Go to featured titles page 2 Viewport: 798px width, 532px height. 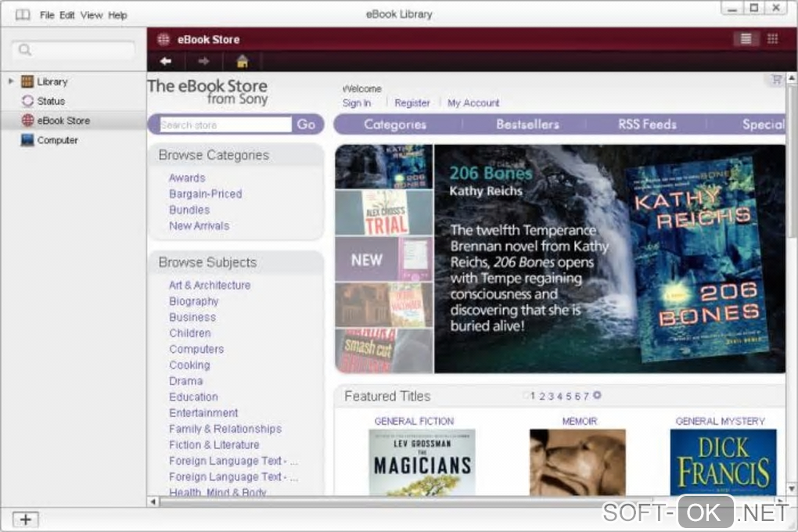pos(542,396)
